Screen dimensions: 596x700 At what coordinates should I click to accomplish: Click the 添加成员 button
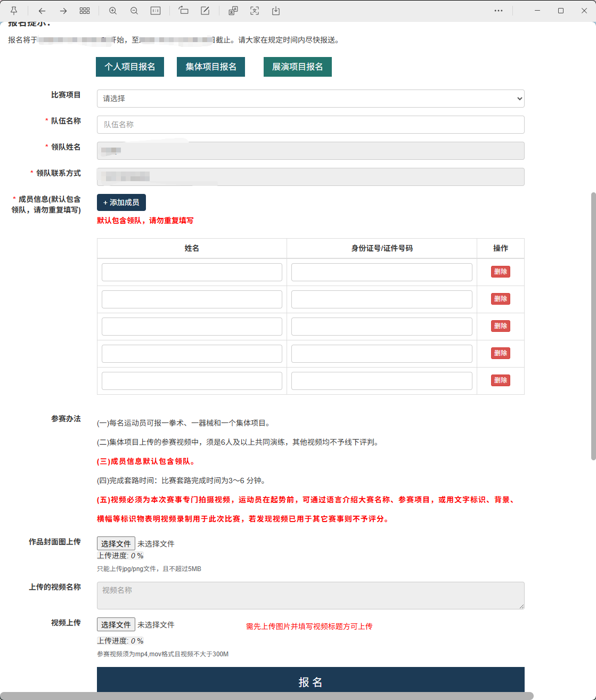[x=121, y=202]
